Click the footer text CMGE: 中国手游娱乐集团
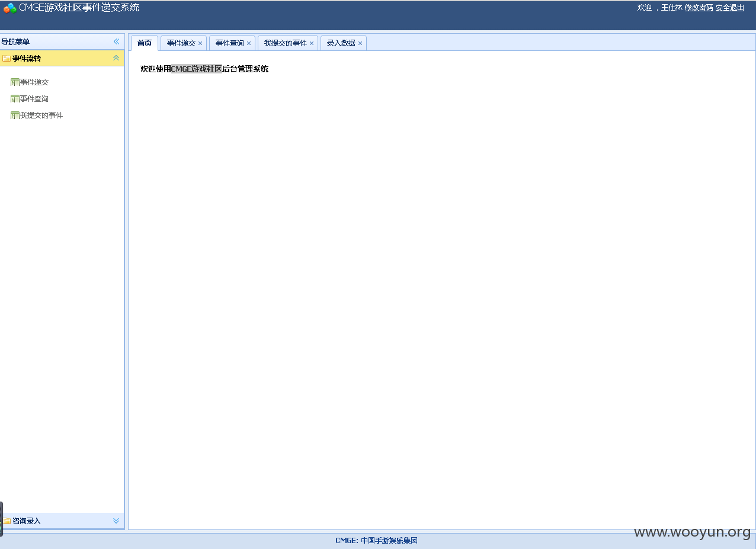 pyautogui.click(x=377, y=541)
